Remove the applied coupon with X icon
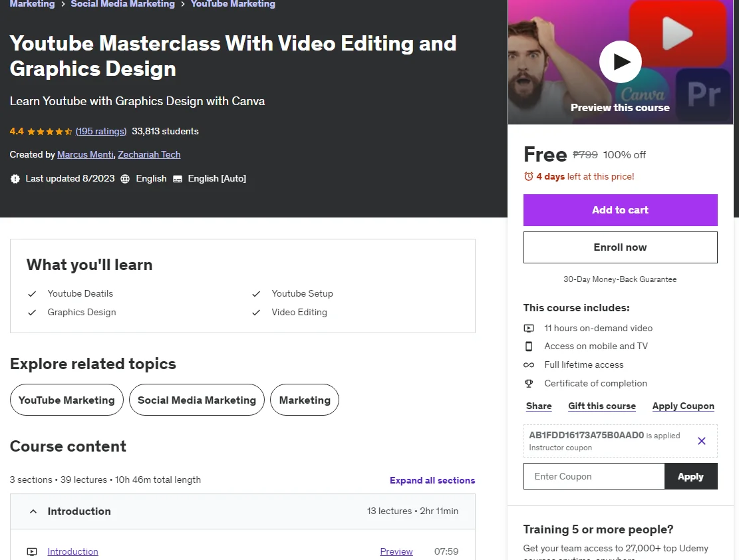The width and height of the screenshot is (739, 560). click(701, 441)
